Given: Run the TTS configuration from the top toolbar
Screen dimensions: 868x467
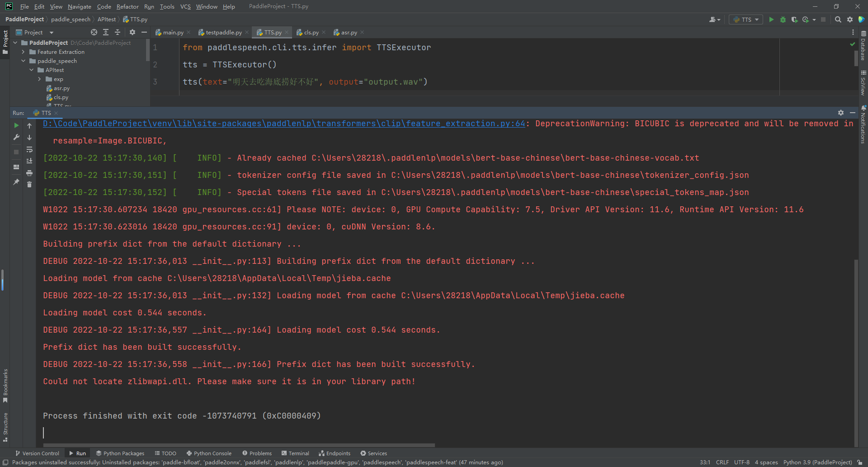Looking at the screenshot, I should tap(771, 19).
